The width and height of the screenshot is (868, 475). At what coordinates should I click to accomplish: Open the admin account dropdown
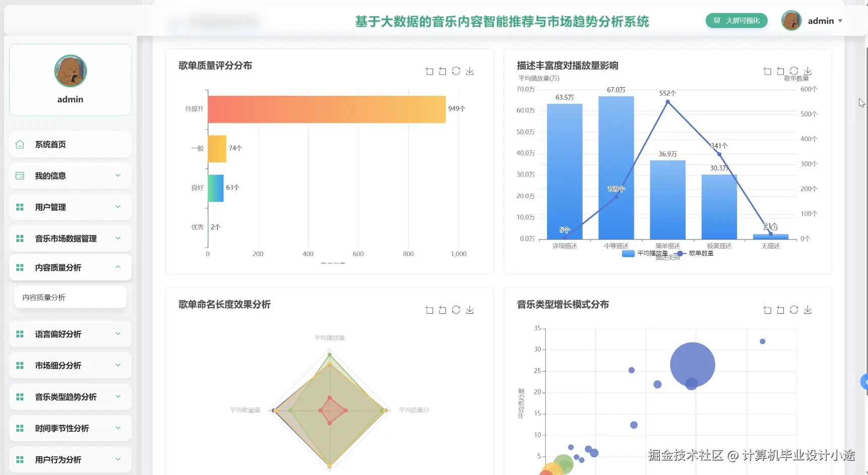841,21
